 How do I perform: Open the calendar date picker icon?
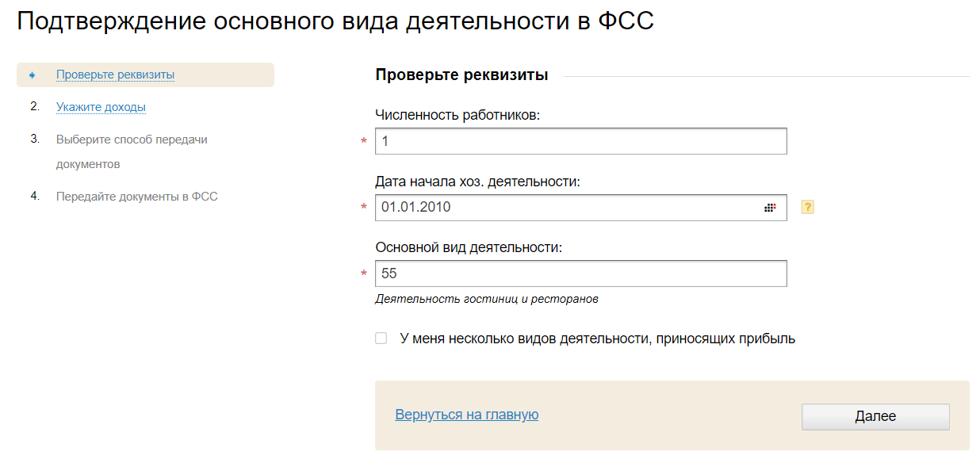click(x=770, y=208)
